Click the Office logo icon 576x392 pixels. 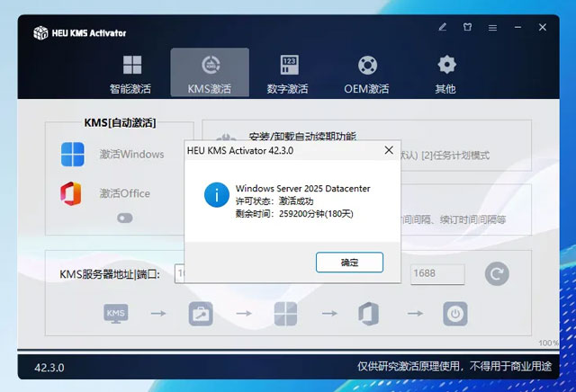(x=71, y=193)
